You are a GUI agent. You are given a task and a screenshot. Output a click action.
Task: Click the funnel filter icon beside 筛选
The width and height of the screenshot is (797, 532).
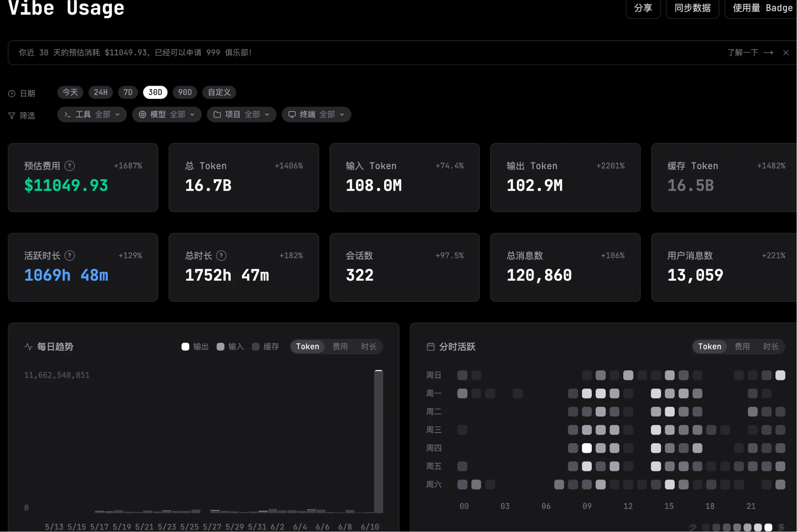[x=12, y=115]
